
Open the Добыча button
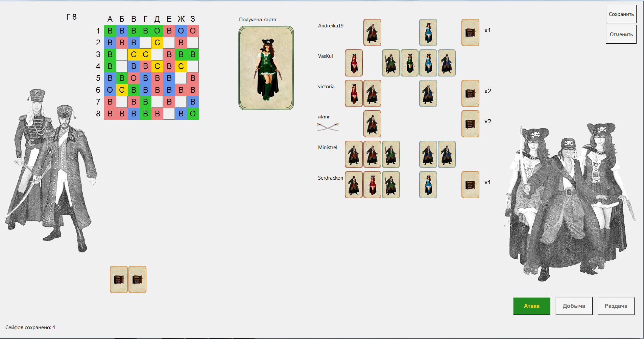point(574,306)
